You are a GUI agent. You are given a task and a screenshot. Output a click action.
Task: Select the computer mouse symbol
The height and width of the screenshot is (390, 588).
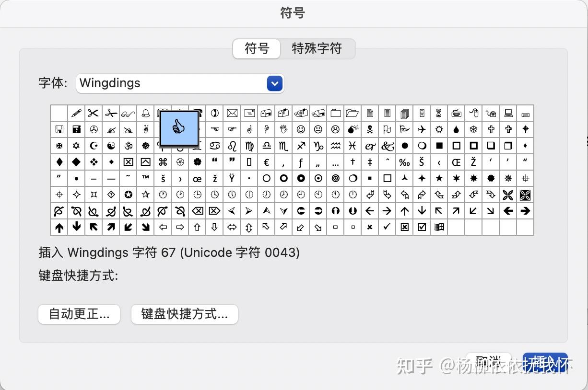474,113
